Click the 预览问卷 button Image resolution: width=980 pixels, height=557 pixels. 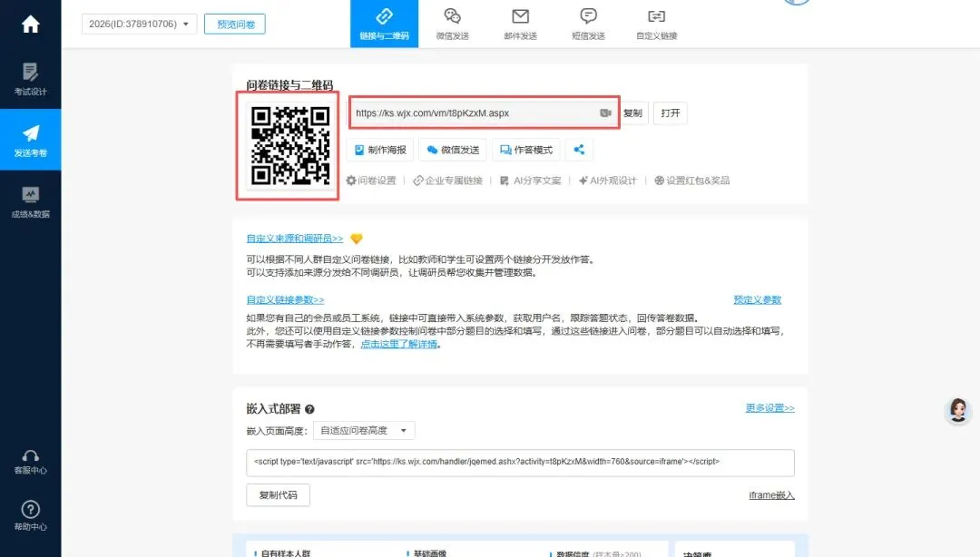235,24
